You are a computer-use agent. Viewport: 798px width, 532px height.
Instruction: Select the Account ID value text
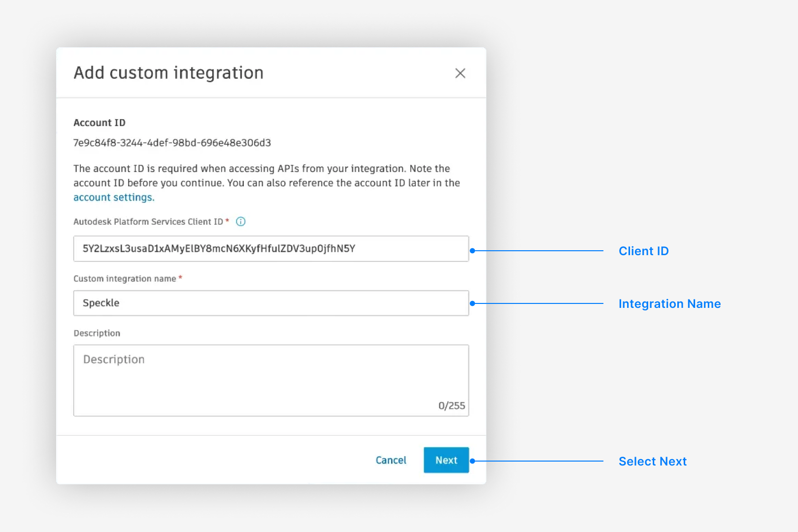click(x=172, y=143)
